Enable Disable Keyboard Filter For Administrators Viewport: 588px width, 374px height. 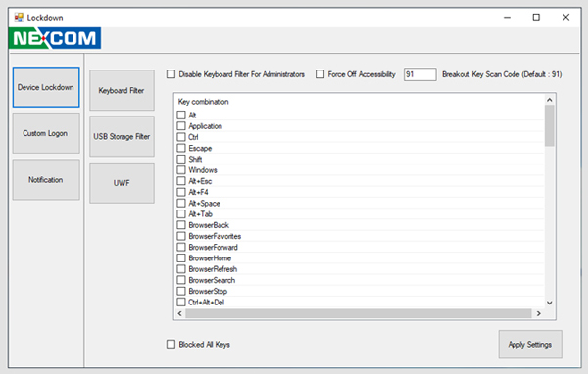point(171,74)
